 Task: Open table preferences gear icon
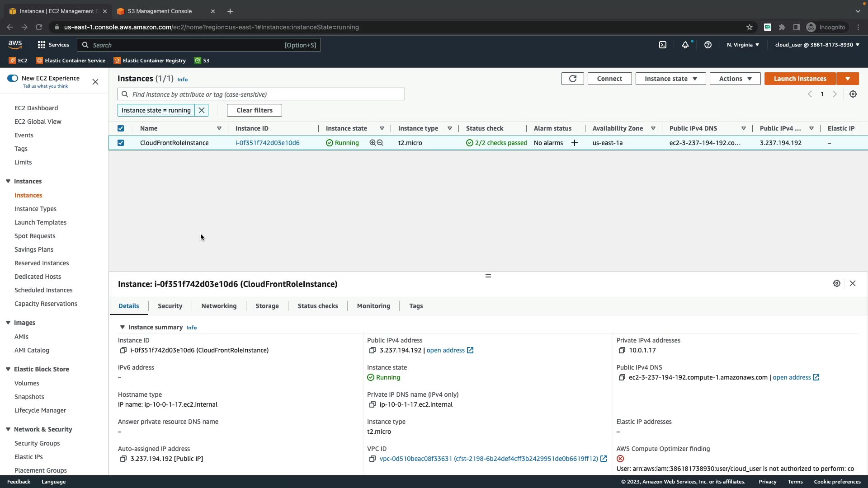853,94
